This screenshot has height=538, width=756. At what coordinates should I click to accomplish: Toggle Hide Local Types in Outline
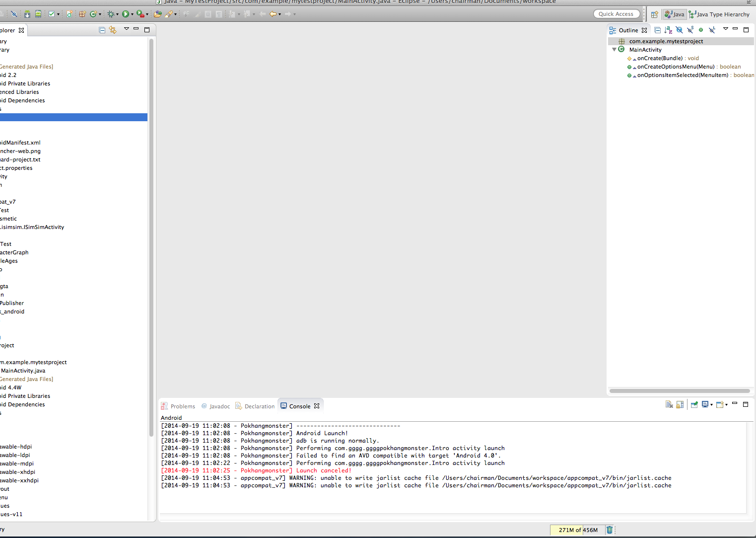click(712, 30)
